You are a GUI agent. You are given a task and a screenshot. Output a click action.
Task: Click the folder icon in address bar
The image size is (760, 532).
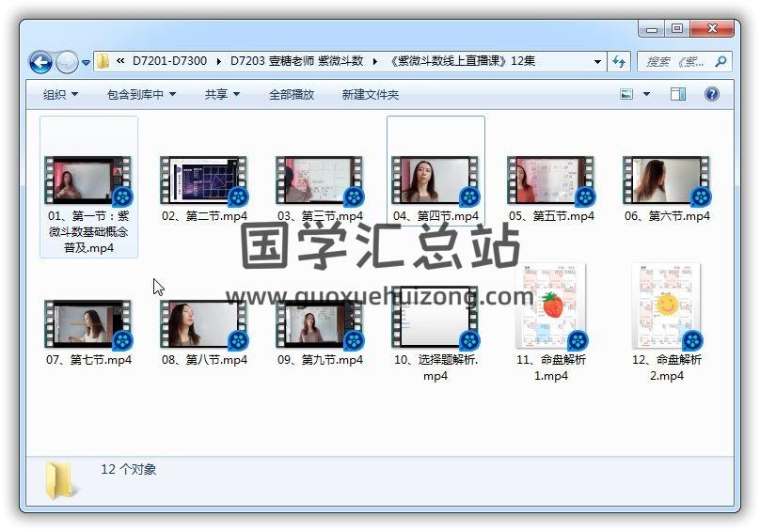tap(103, 61)
